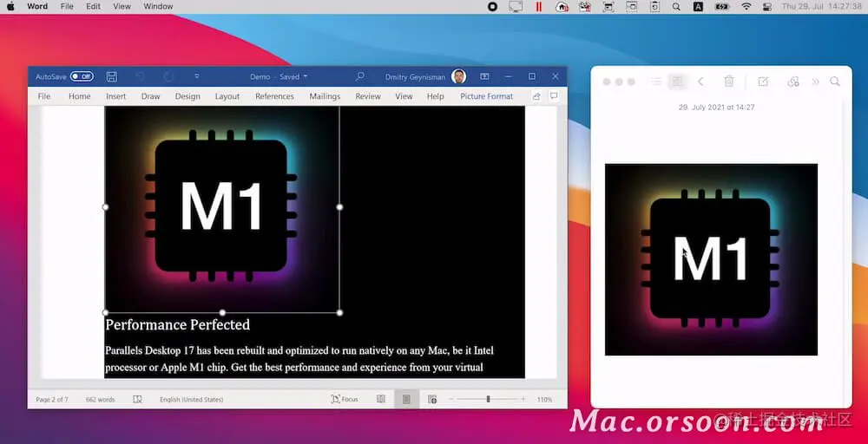Click the Save icon in Word title bar

point(112,77)
